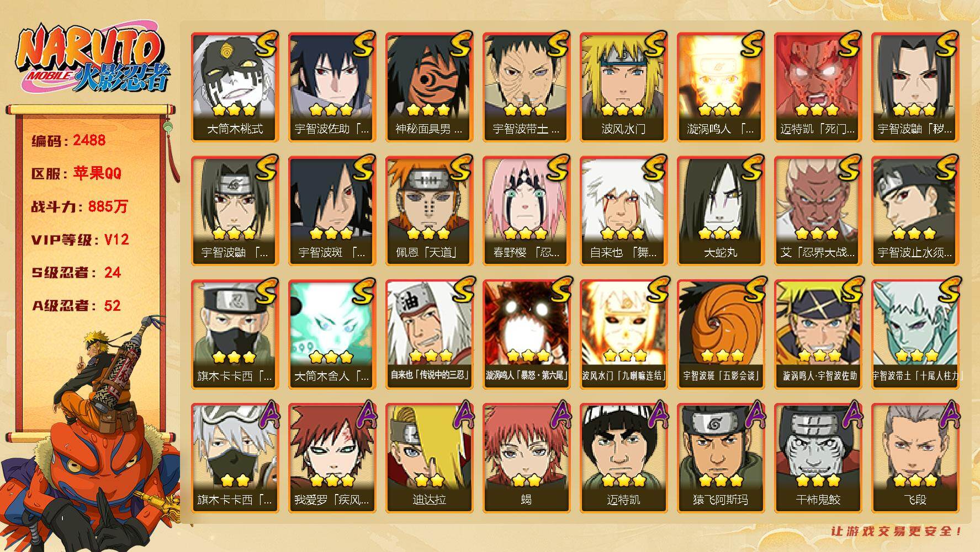Click the 自来也「传说中的三忍」 card
980x552 pixels.
coord(429,335)
